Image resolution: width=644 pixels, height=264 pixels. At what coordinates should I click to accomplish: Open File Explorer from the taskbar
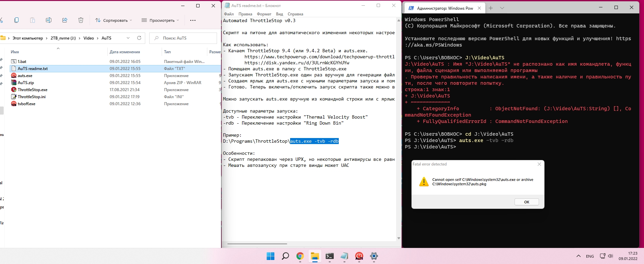pyautogui.click(x=315, y=256)
